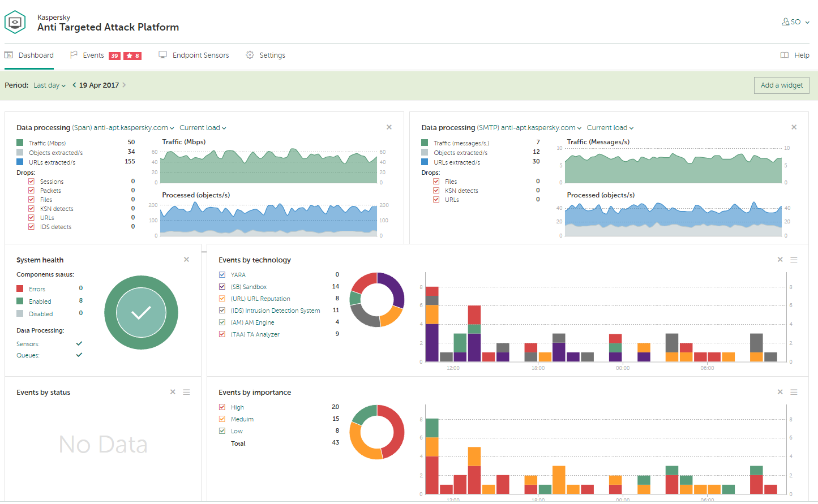
Task: Click the Sensors status checkmark
Action: tap(79, 343)
